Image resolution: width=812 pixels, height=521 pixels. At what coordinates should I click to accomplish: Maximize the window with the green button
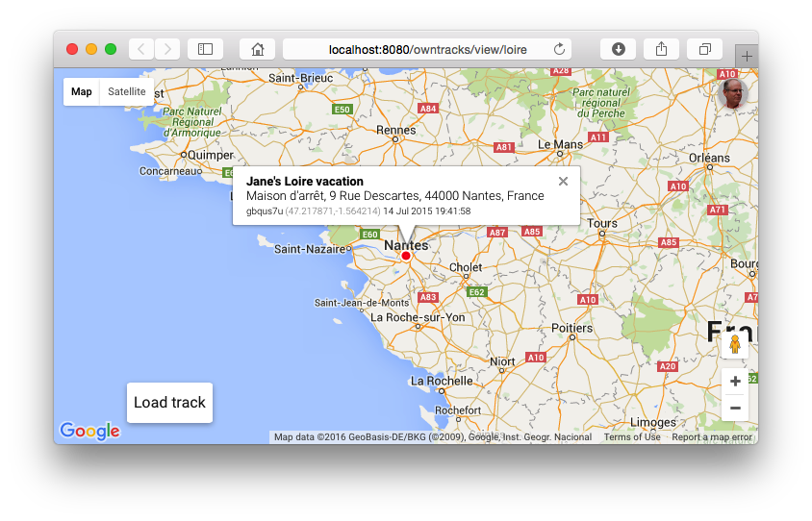[111, 49]
